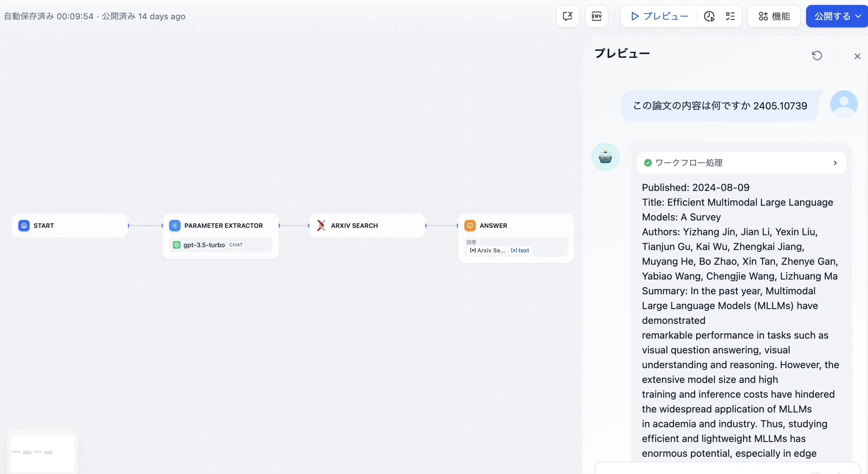Click the conversation variables icon in toolbar
Screen dimensions: 868x474
tap(567, 16)
